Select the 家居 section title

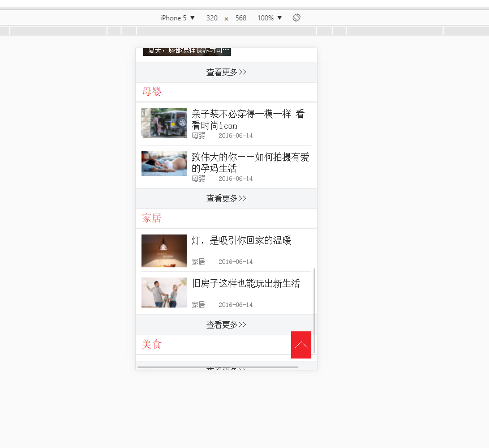click(151, 217)
